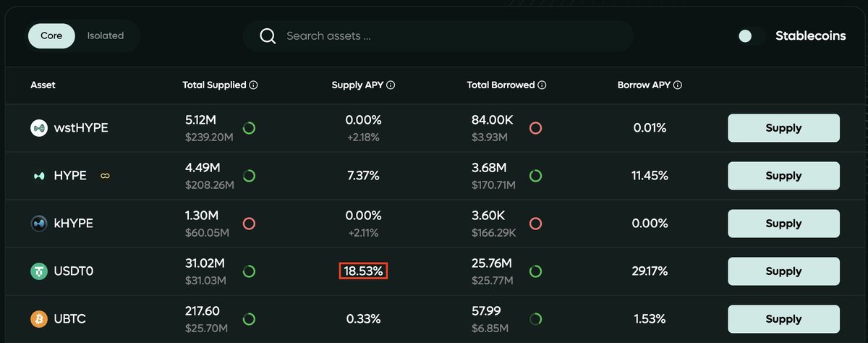Supply USDT0 using its Supply button
Screen dimensions: 868x343
[x=783, y=271]
